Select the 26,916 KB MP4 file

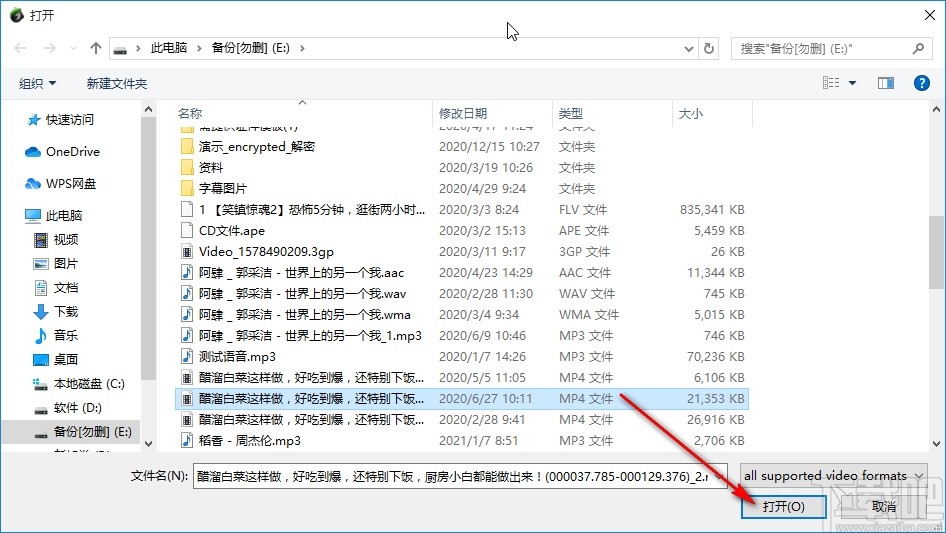(462, 420)
